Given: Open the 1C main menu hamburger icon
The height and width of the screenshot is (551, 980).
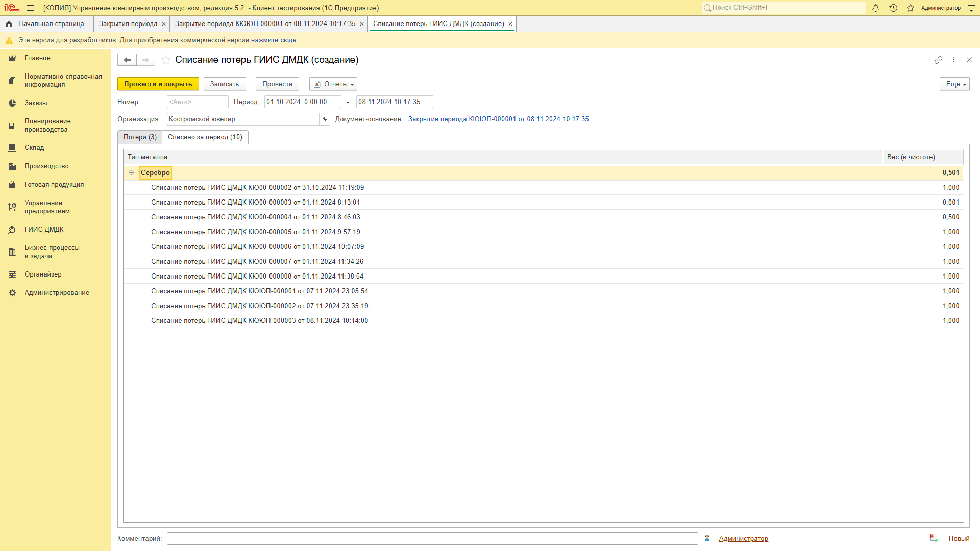Looking at the screenshot, I should (31, 8).
